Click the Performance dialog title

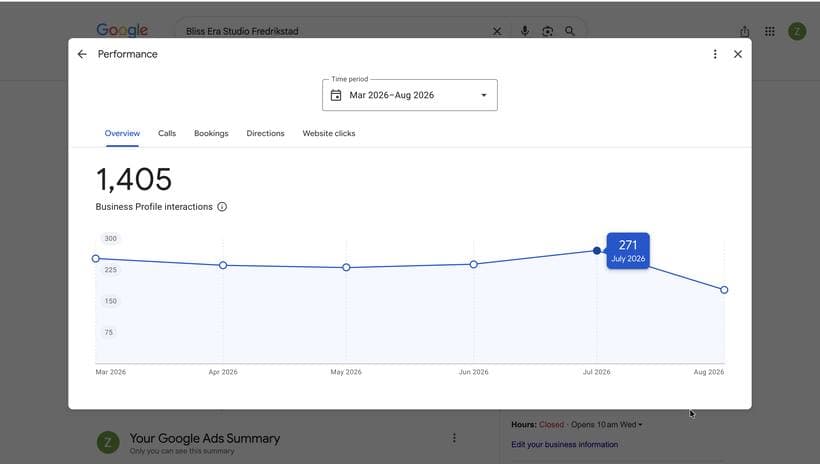tap(128, 54)
